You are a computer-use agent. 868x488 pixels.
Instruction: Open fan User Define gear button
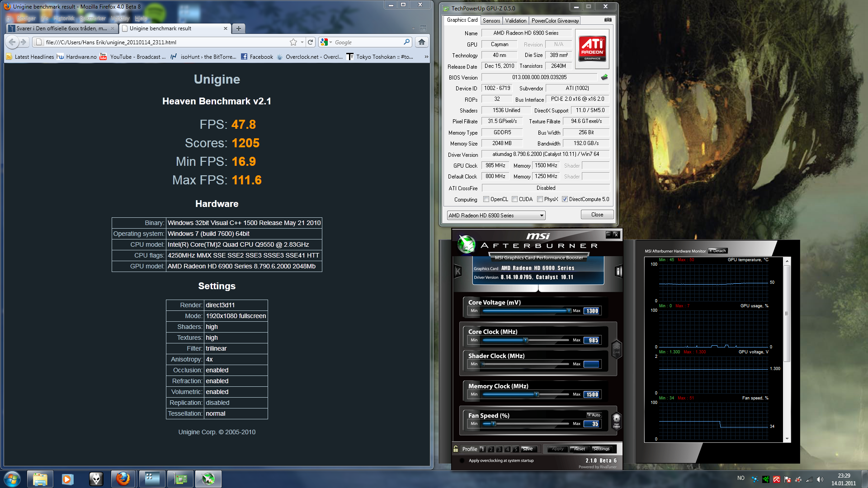pos(616,420)
